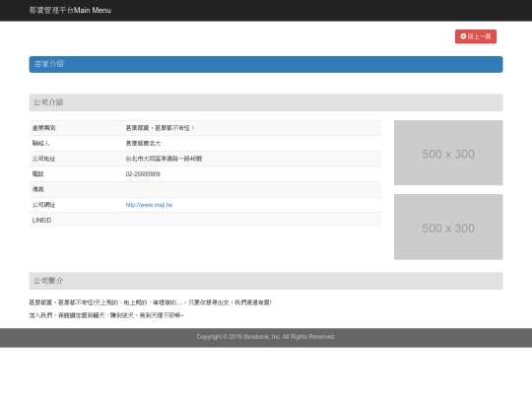Open the Main Menu brand link in navbar
The width and height of the screenshot is (532, 399).
[x=70, y=10]
